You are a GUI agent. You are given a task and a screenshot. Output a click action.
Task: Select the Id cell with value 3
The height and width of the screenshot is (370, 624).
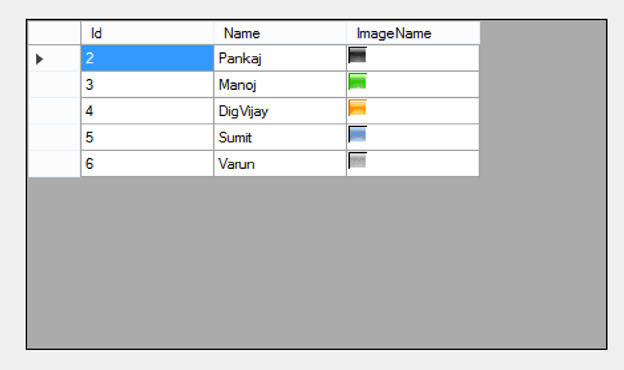[147, 84]
